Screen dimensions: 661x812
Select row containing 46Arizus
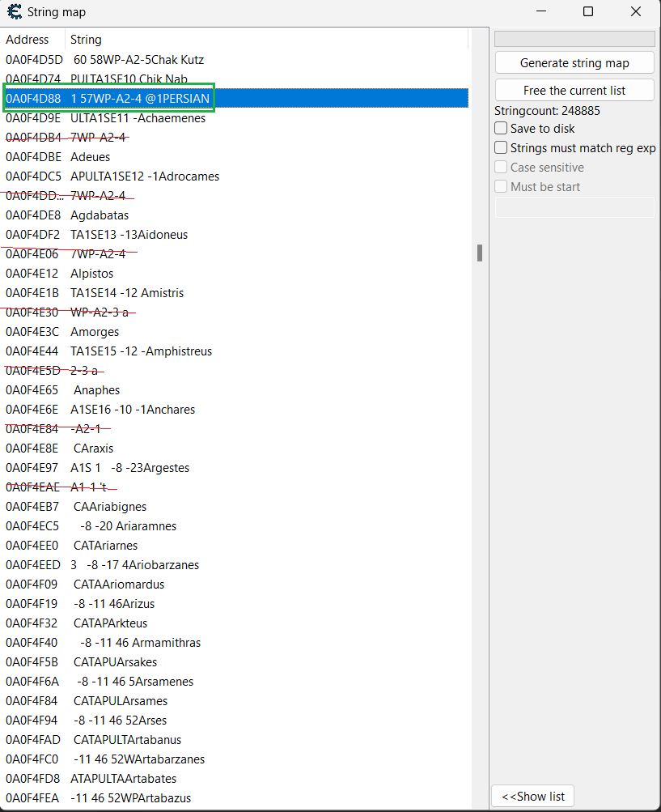tap(235, 603)
